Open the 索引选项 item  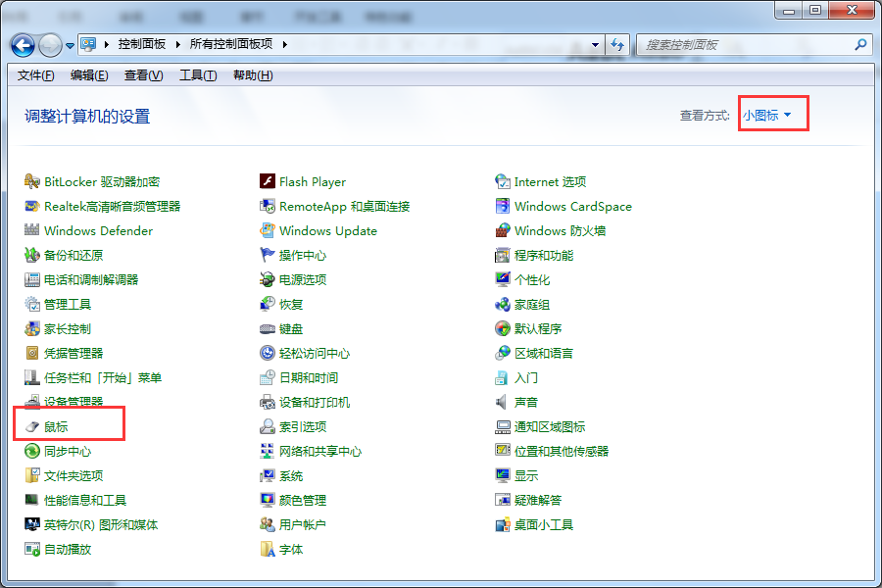pyautogui.click(x=303, y=427)
